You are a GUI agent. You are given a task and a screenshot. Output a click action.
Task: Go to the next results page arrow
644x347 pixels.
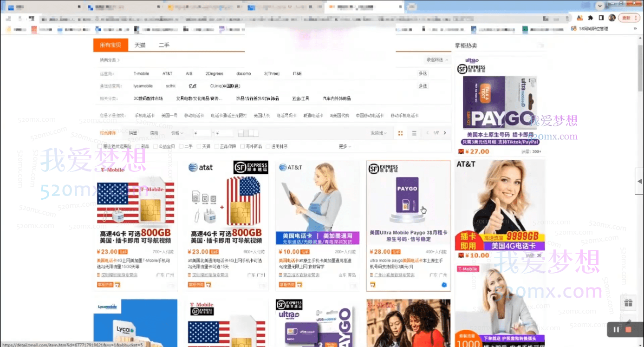445,133
